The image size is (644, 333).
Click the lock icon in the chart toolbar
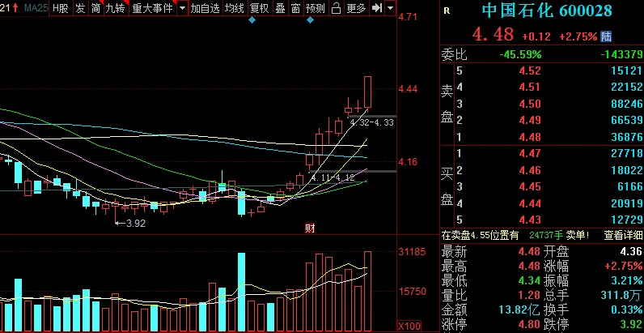(x=335, y=8)
